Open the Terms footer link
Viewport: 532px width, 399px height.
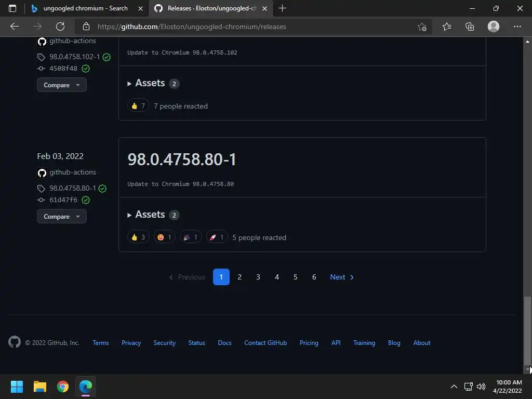click(x=101, y=343)
